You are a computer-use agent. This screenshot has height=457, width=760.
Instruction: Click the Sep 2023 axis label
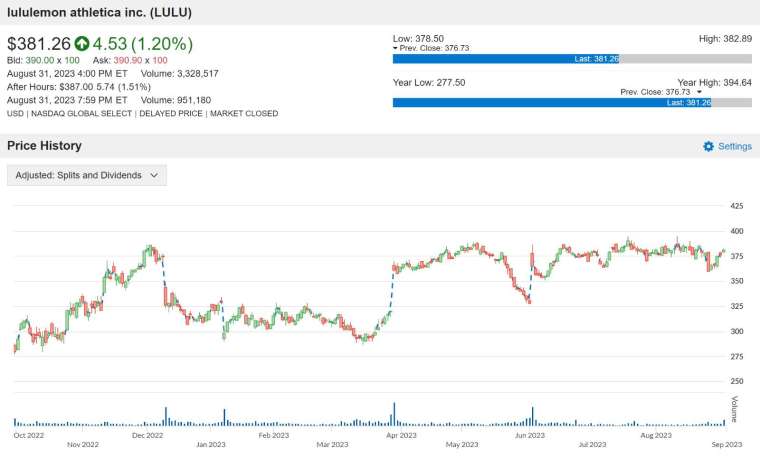pyautogui.click(x=727, y=444)
